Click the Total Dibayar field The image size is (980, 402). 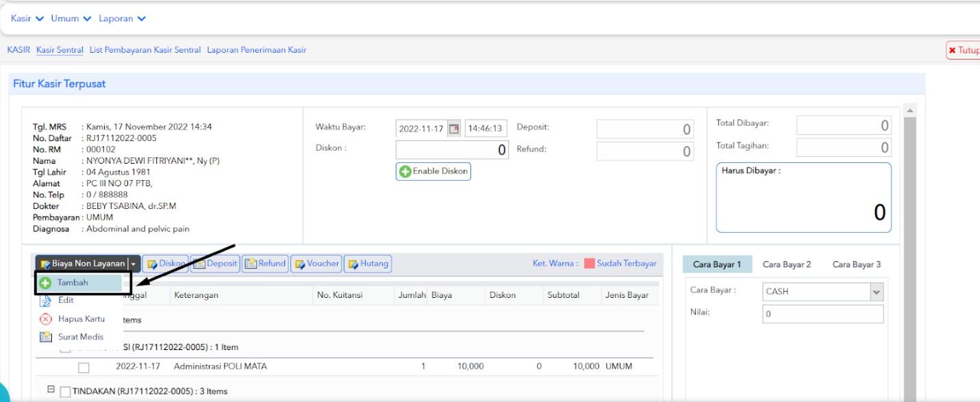pyautogui.click(x=844, y=125)
